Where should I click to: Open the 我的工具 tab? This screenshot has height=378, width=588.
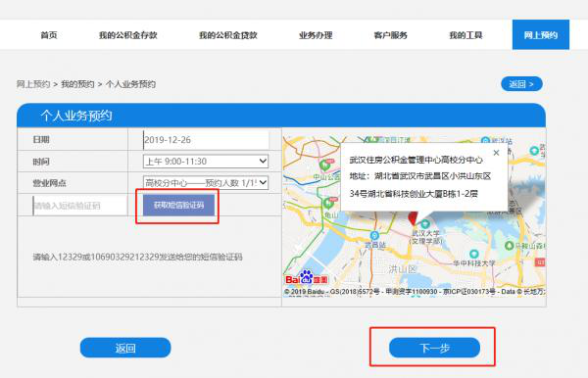[465, 35]
